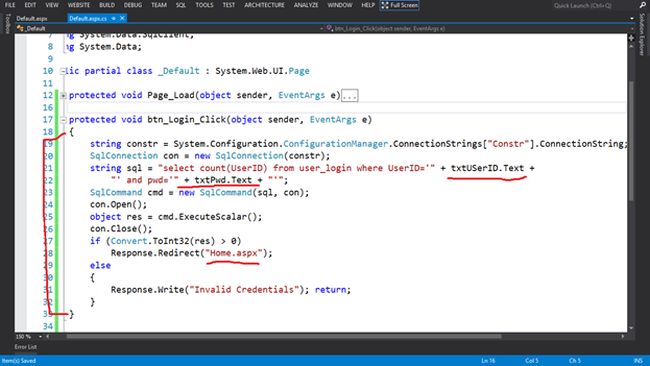This screenshot has height=366, width=650.
Task: Open the Toolbox side panel
Action: [x=7, y=23]
